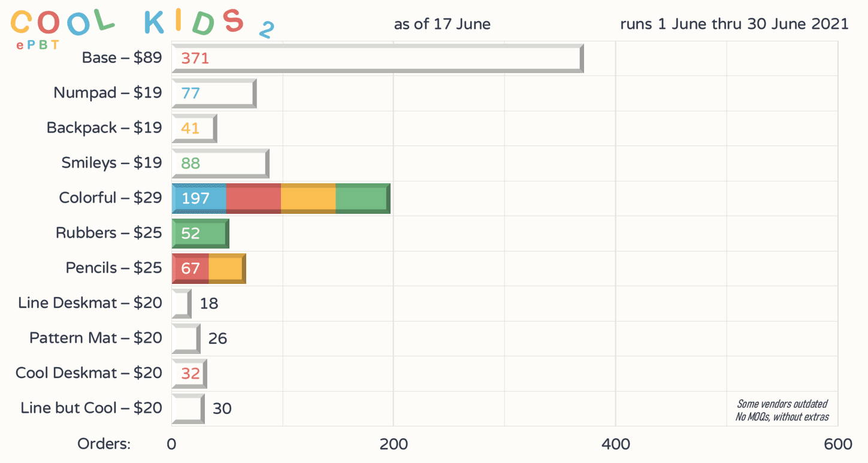Click the Cool Deskmat bar with 32
Viewport: 868px width, 463px height.
pyautogui.click(x=189, y=373)
